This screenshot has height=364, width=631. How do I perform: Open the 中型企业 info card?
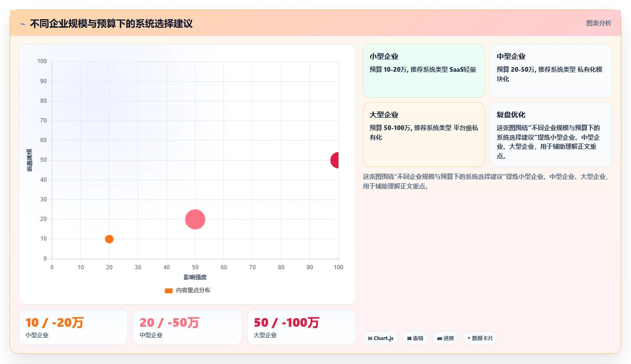[551, 71]
